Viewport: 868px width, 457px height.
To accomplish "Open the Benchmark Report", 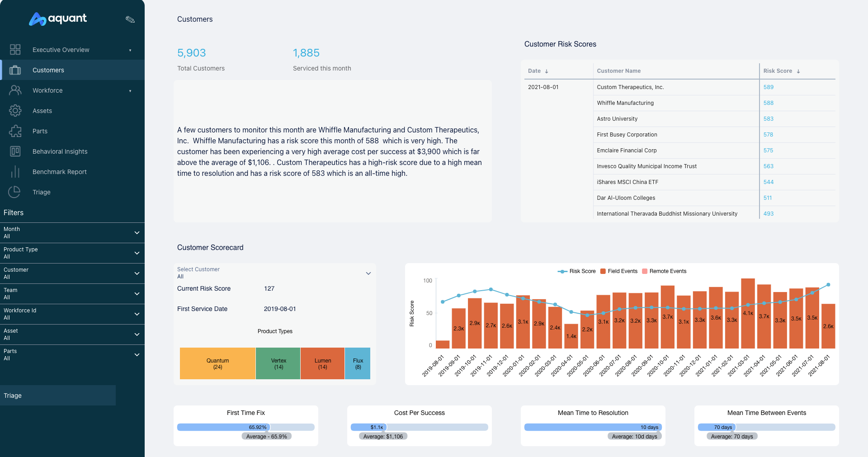I will [x=59, y=172].
